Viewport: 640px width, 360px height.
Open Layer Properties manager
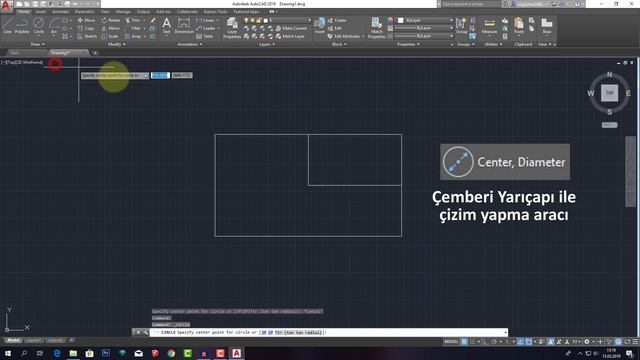(x=232, y=28)
